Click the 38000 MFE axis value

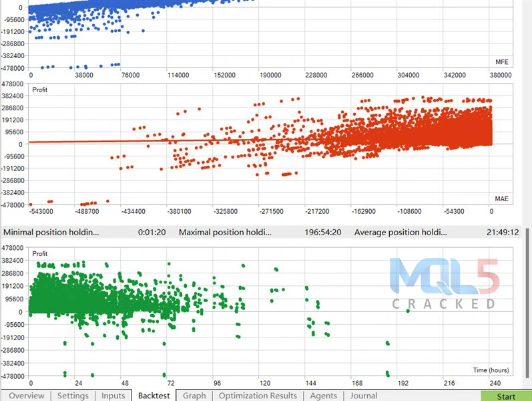coord(84,75)
